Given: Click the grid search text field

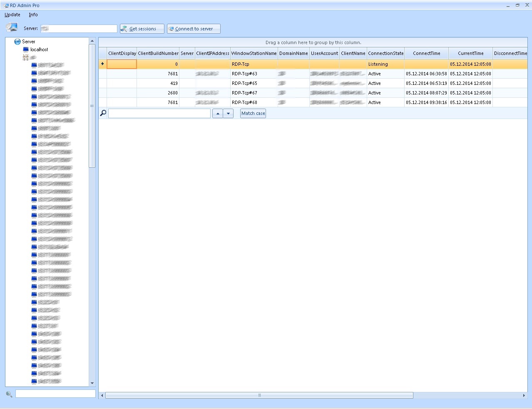Looking at the screenshot, I should 159,113.
